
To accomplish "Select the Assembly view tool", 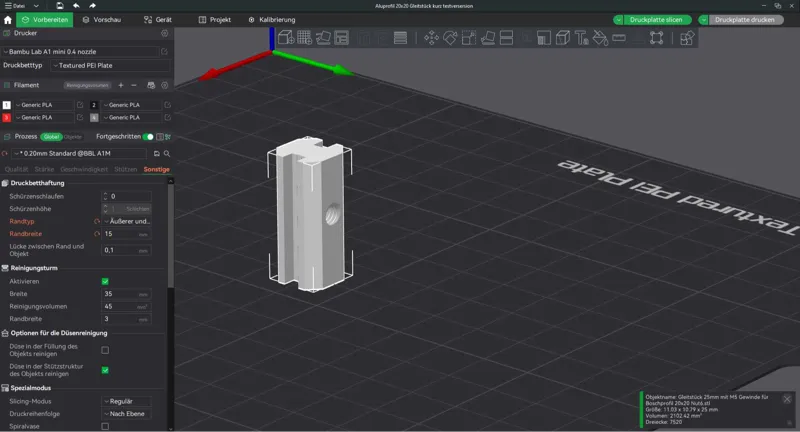I will click(x=657, y=38).
